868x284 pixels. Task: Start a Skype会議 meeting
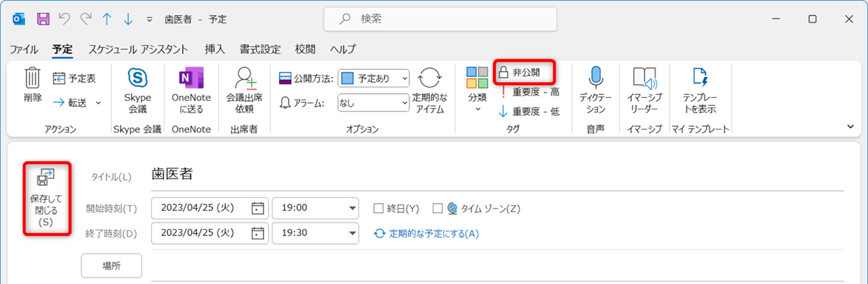(137, 79)
